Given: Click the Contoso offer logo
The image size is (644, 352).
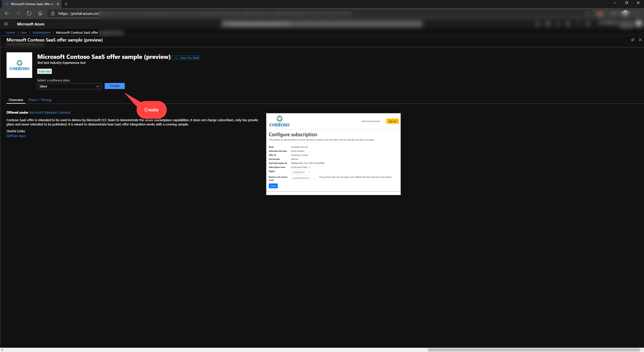Looking at the screenshot, I should [x=19, y=65].
